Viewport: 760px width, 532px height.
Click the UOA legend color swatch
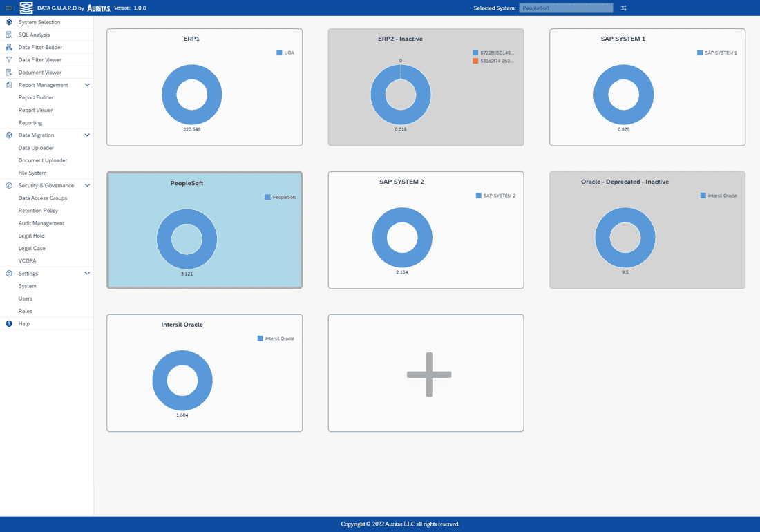(279, 53)
